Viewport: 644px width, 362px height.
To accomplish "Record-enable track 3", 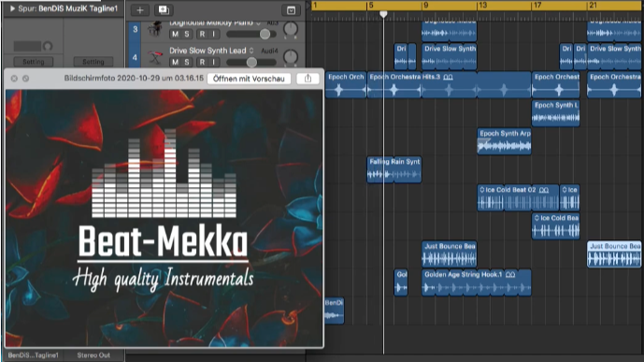I will (x=202, y=34).
